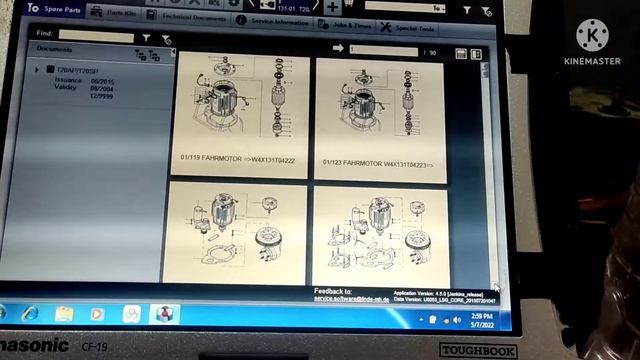Open thumbnail 01/119 FAHRMOTOR =>W4X131T04222
The image size is (640, 360).
coord(240,115)
